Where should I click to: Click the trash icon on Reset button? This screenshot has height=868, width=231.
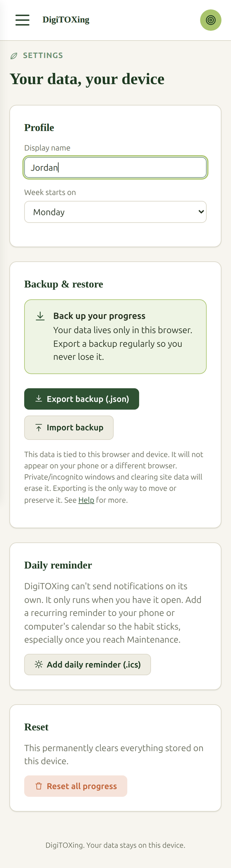point(39,786)
